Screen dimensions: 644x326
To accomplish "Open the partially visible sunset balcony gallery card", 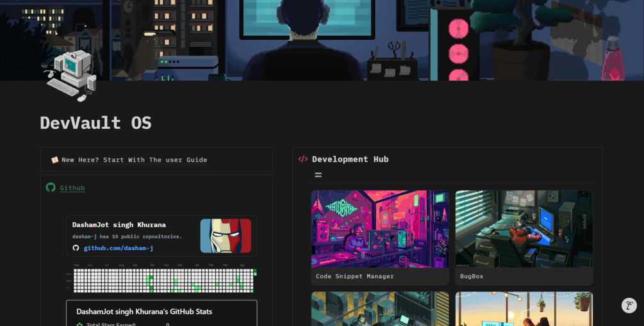I will [x=524, y=309].
